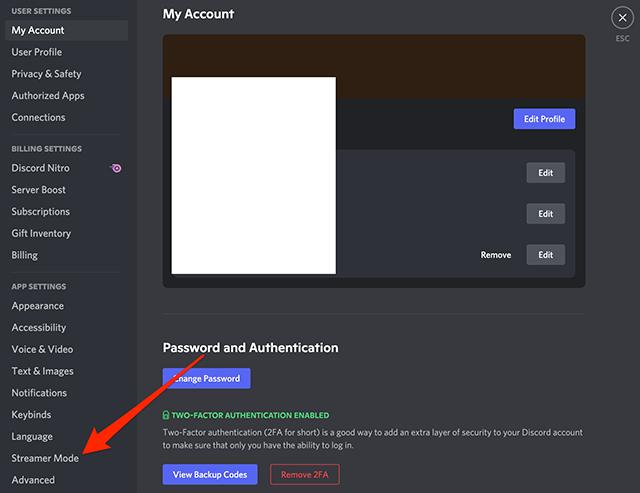Click the Remove 2FA button

tap(304, 474)
